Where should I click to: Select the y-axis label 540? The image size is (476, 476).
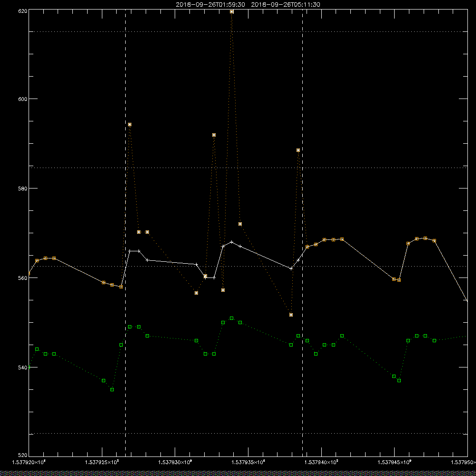point(23,367)
